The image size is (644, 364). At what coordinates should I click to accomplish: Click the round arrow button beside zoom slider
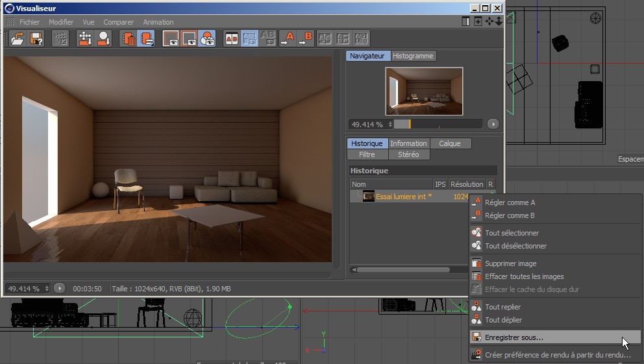click(493, 124)
